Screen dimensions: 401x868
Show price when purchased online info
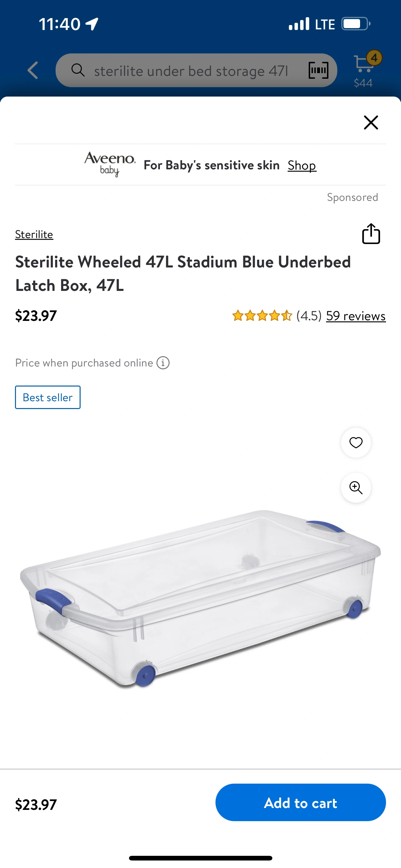[163, 363]
